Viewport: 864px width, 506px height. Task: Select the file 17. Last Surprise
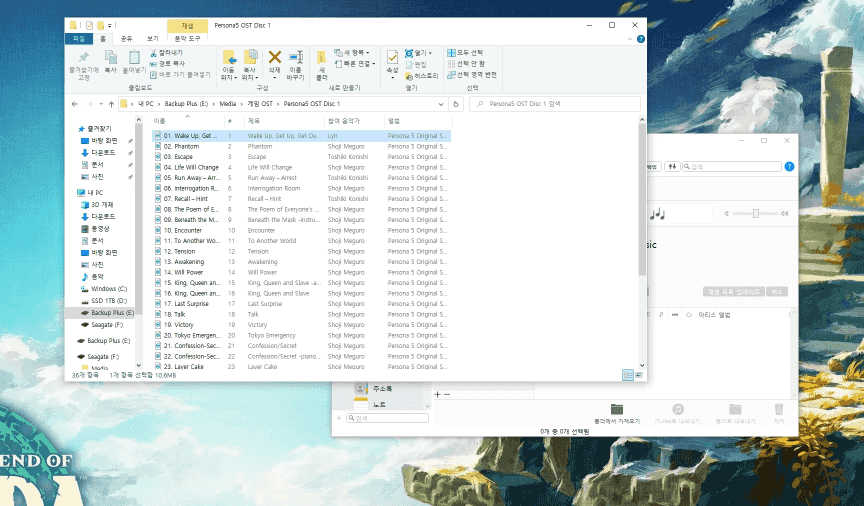pos(187,304)
